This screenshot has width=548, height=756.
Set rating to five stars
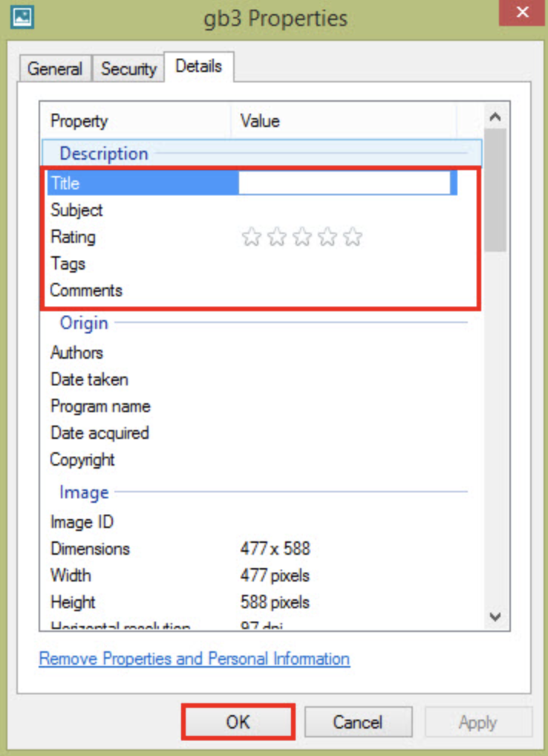[x=353, y=238]
